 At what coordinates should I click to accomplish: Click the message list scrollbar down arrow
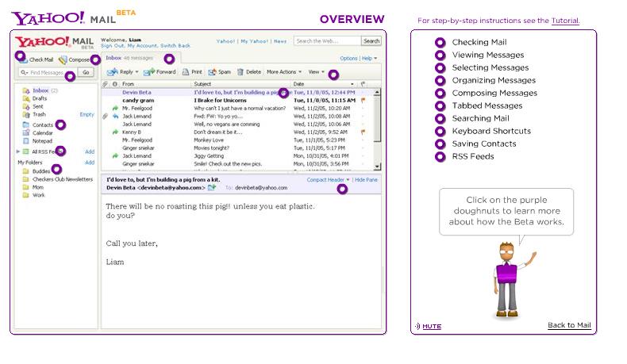click(377, 167)
